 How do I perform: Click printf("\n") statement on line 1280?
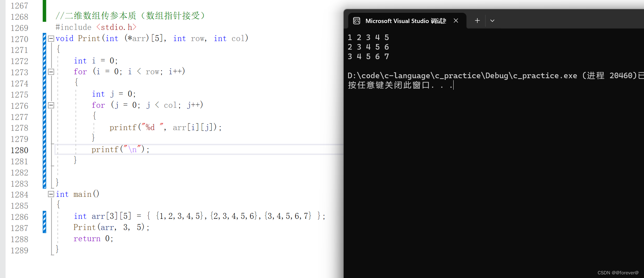point(120,150)
